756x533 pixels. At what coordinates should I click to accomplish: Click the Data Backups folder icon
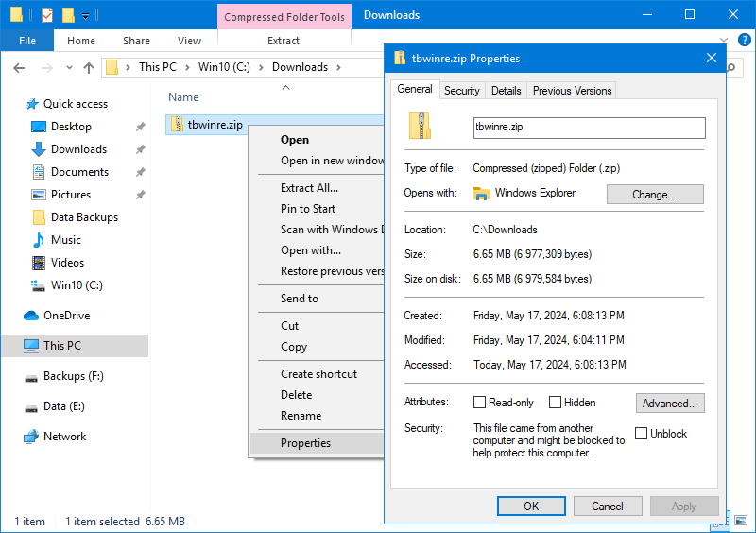(39, 217)
